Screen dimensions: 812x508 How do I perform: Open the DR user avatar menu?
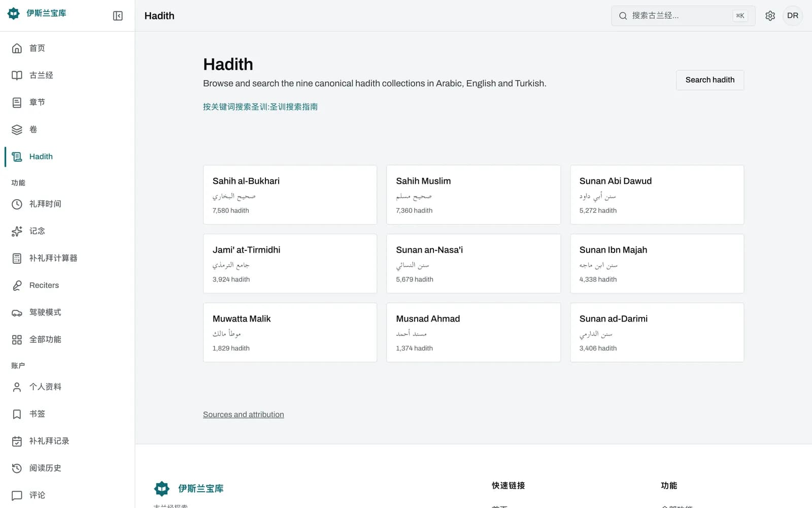pyautogui.click(x=793, y=16)
